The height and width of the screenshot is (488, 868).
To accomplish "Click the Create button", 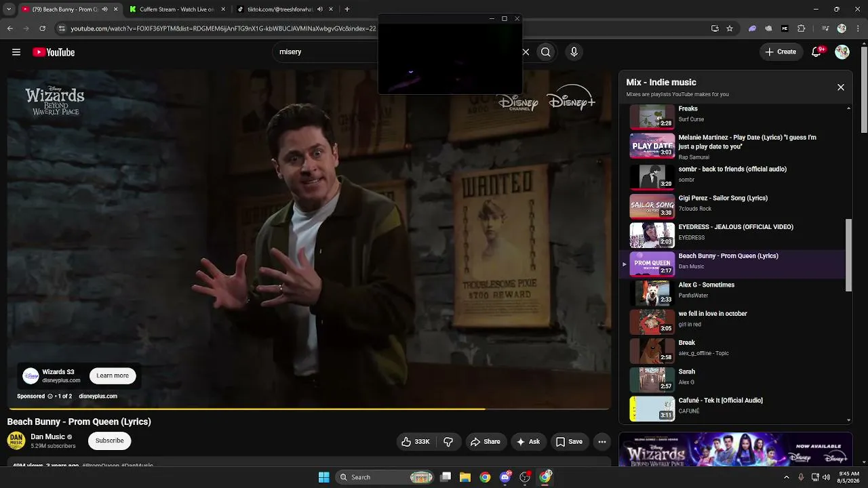I will click(x=781, y=52).
